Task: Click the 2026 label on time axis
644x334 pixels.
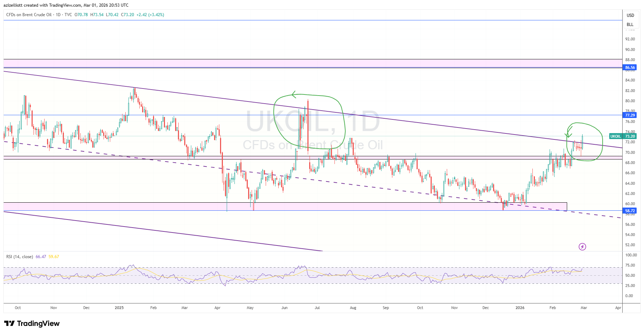Action: (x=520, y=308)
